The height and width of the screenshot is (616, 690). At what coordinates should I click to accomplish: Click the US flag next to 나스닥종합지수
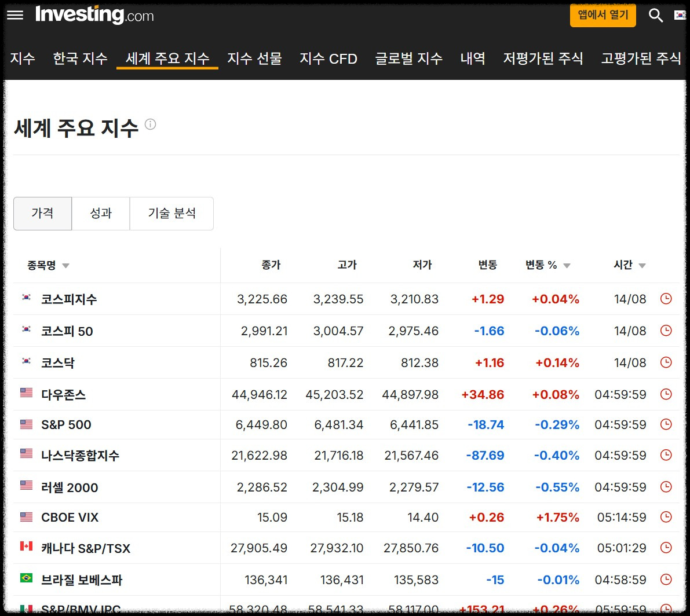tap(27, 453)
